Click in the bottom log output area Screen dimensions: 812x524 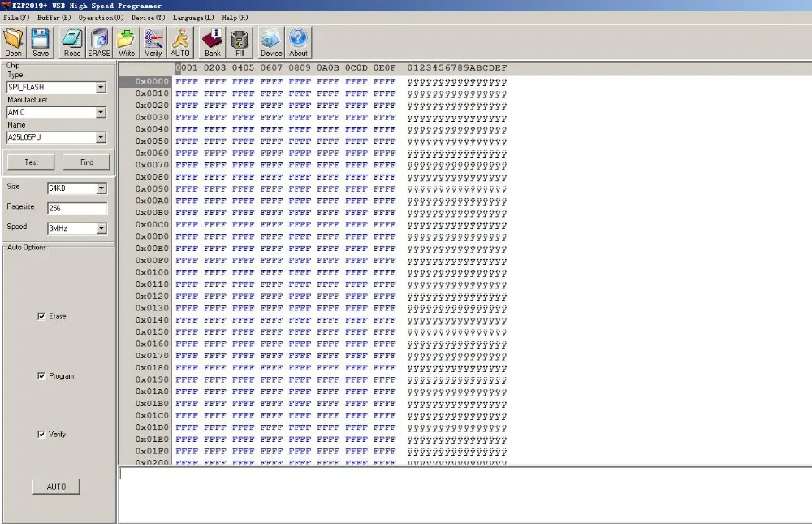point(465,495)
